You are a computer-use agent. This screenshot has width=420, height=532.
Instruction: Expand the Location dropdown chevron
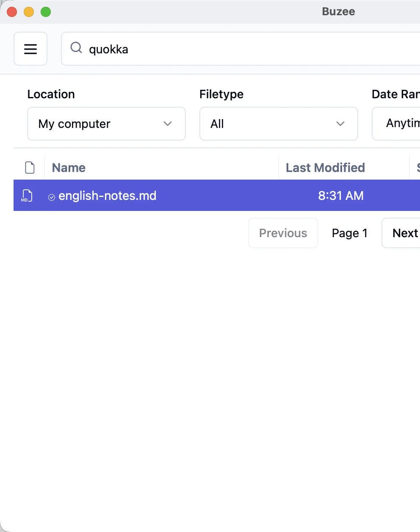168,124
